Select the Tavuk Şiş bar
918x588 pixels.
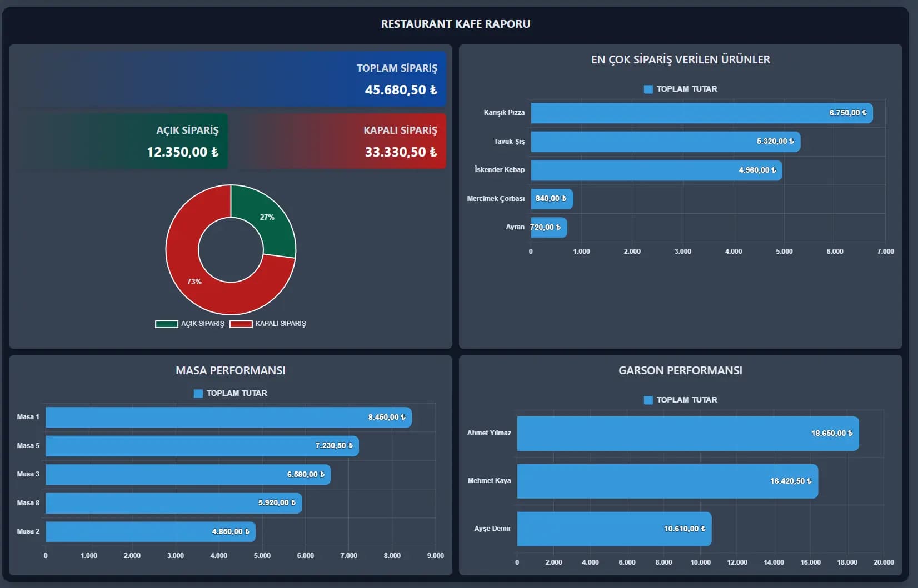click(665, 142)
